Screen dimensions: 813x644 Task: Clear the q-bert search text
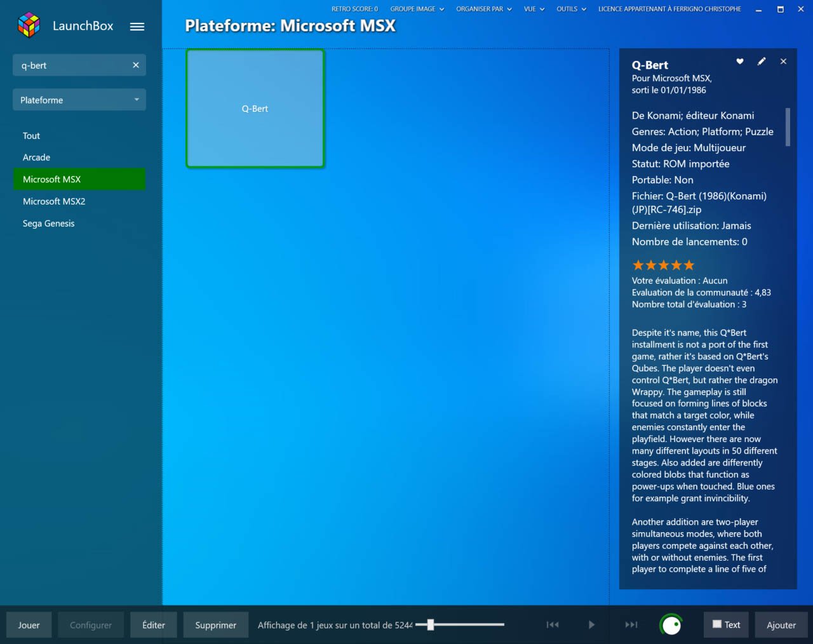pyautogui.click(x=136, y=65)
